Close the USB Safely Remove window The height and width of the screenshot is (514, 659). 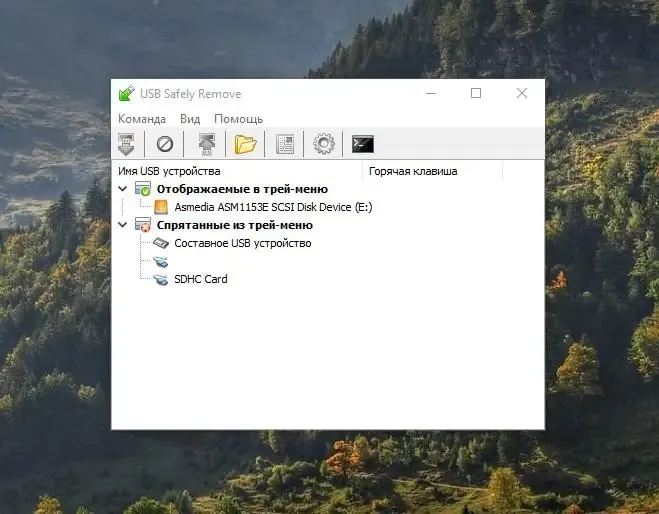(522, 93)
